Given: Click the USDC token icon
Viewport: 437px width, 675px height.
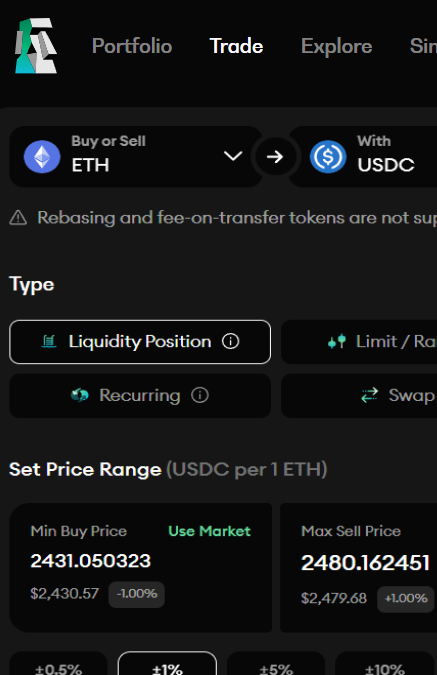Looking at the screenshot, I should [x=328, y=157].
